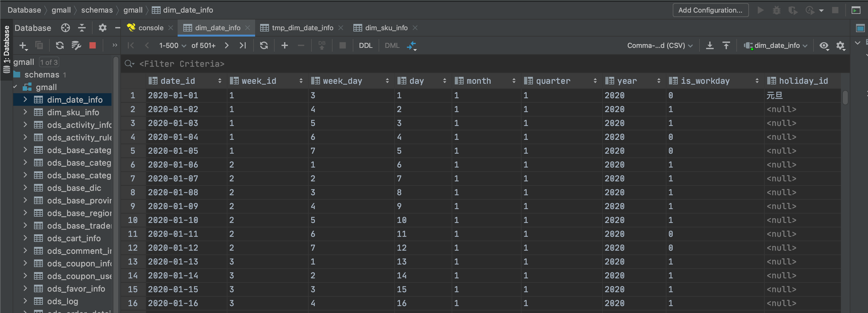Click the Database breadcrumb item
The width and height of the screenshot is (868, 313).
(x=24, y=10)
